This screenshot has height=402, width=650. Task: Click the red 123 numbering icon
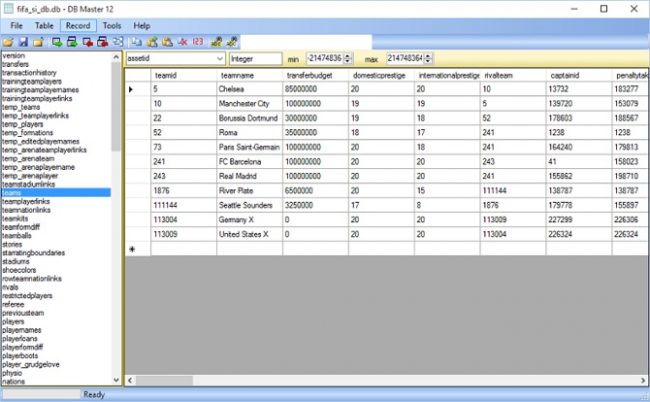point(198,41)
